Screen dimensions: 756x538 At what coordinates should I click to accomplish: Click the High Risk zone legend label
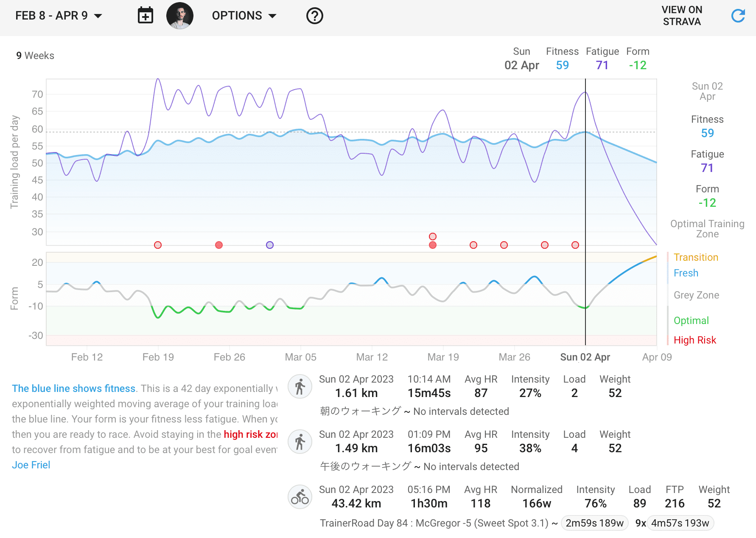coord(694,340)
